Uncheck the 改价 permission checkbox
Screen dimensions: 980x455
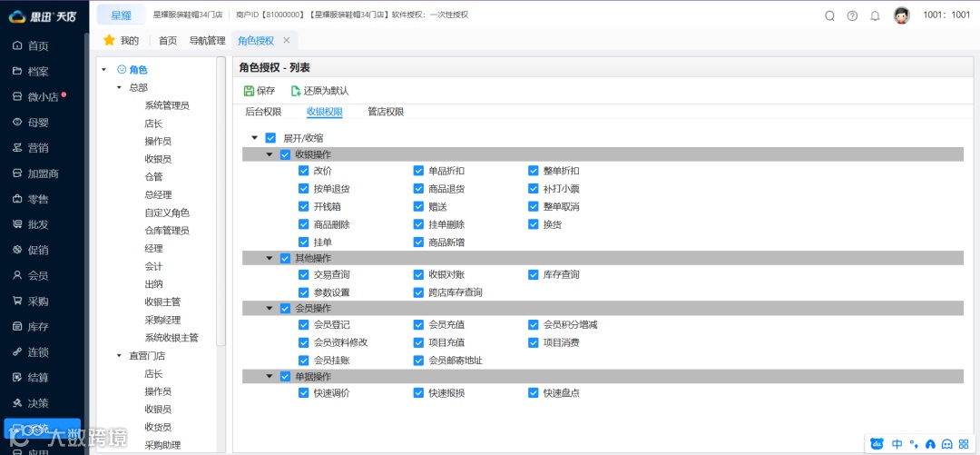click(304, 171)
